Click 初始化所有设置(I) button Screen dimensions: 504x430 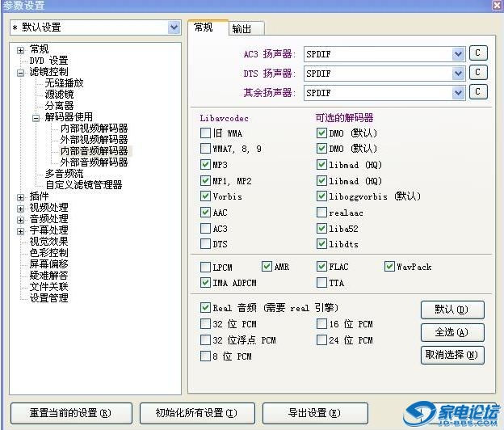(x=197, y=413)
